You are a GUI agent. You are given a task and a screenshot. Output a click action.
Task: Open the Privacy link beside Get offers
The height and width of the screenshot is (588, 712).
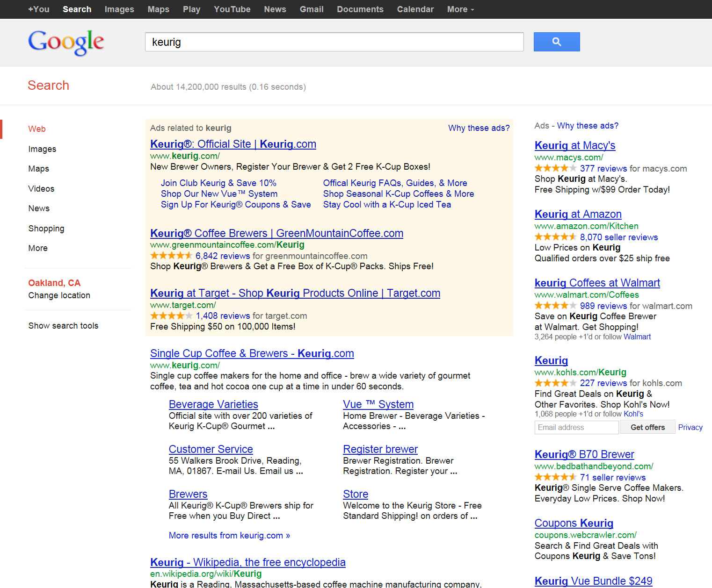[x=690, y=427]
